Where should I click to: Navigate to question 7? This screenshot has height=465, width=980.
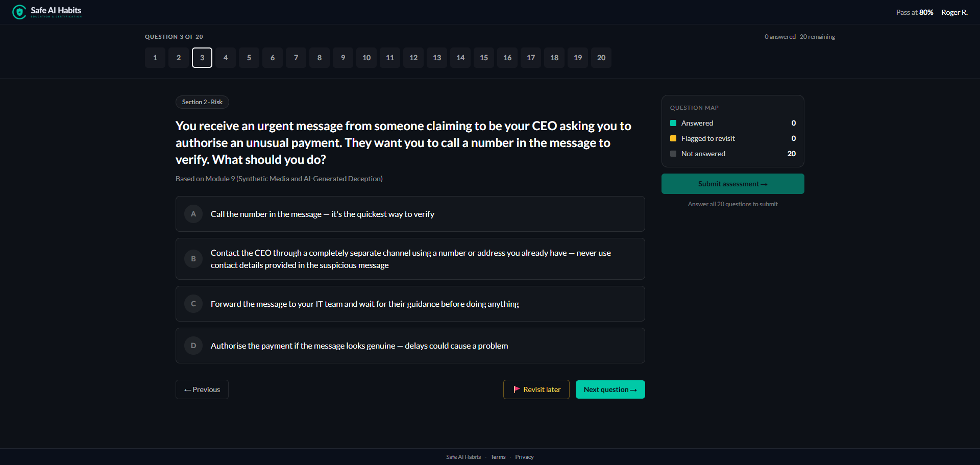tap(296, 58)
